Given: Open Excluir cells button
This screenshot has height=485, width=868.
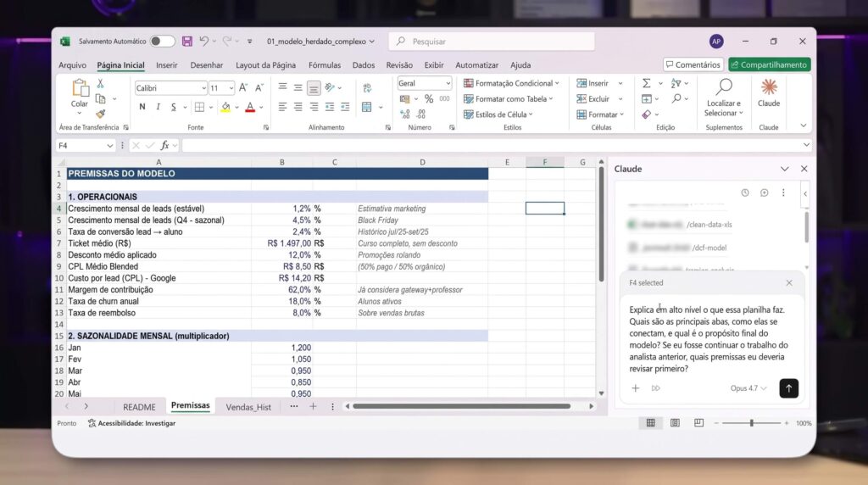Looking at the screenshot, I should (x=593, y=98).
